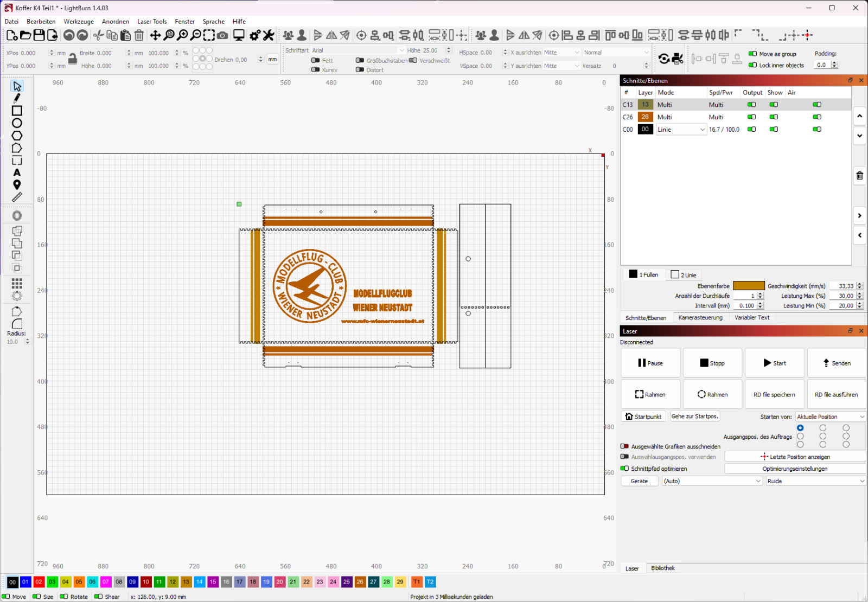Click the Start laser button
Screen dimensions: 868x602
tap(775, 363)
